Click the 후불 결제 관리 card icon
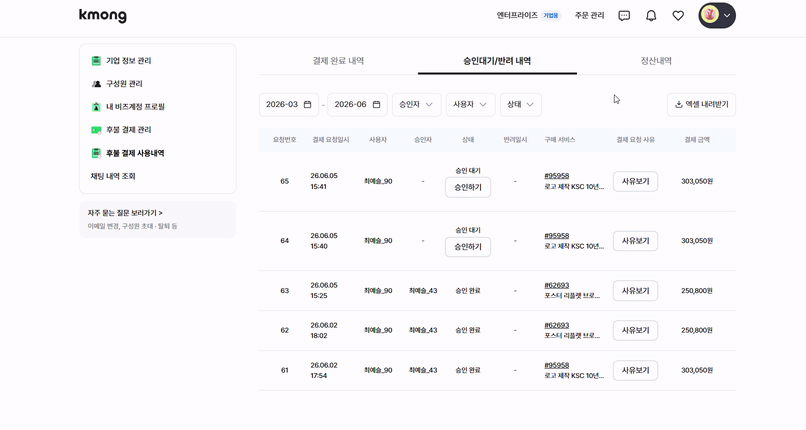This screenshot has width=806, height=430. (96, 130)
